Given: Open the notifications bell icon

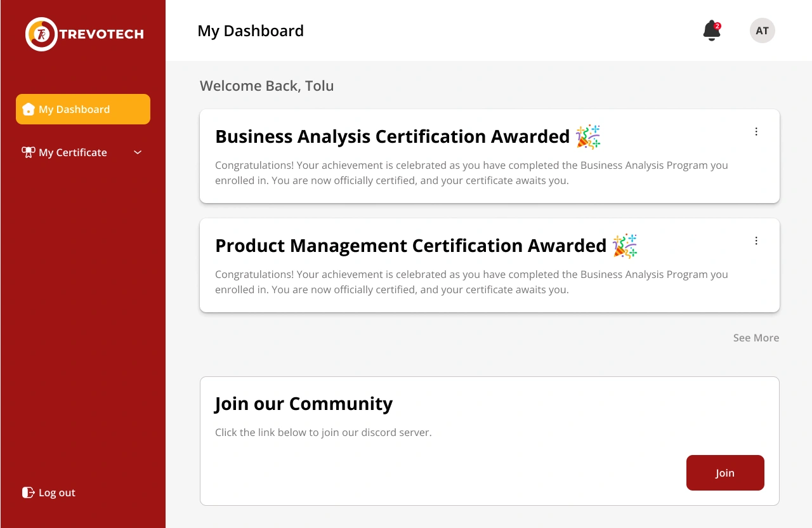Looking at the screenshot, I should pyautogui.click(x=711, y=30).
